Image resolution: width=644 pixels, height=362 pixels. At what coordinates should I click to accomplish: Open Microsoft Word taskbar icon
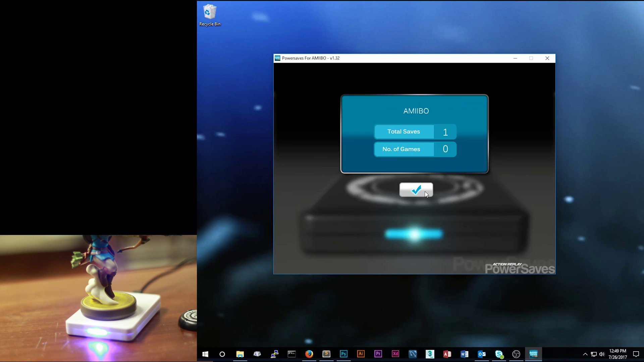[464, 354]
